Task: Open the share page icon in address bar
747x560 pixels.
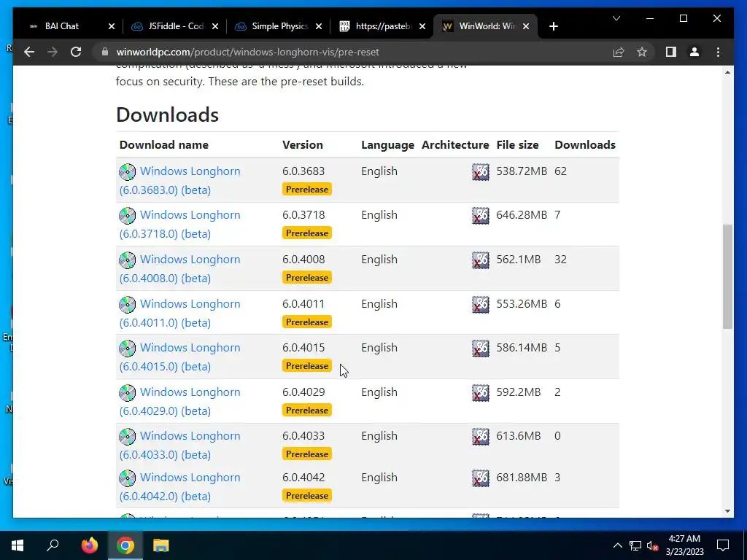Action: point(619,52)
